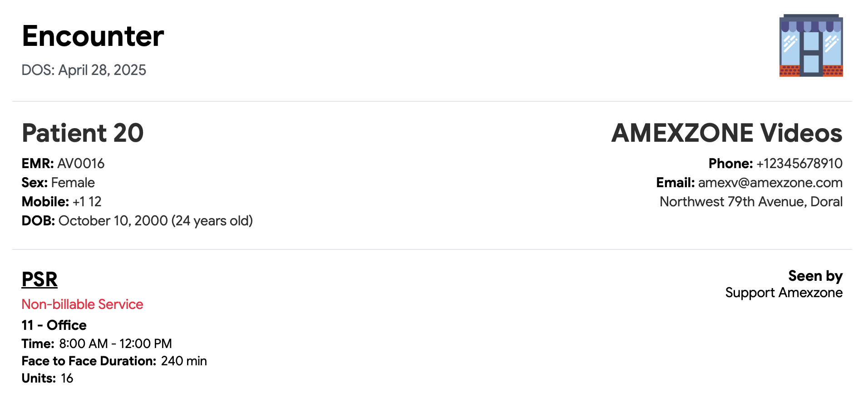Open the PSR service link
Viewport: 868px width, 398px height.
39,279
